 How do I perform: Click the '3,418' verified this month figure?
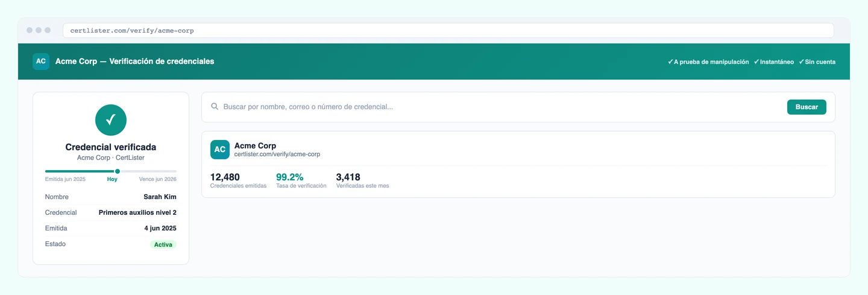(x=348, y=177)
